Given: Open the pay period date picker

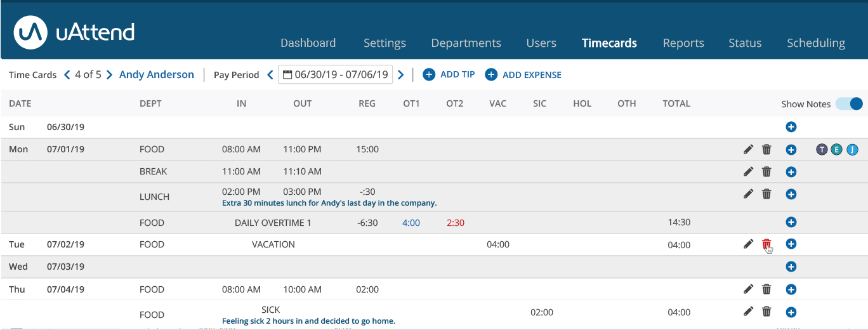Looking at the screenshot, I should tap(335, 75).
